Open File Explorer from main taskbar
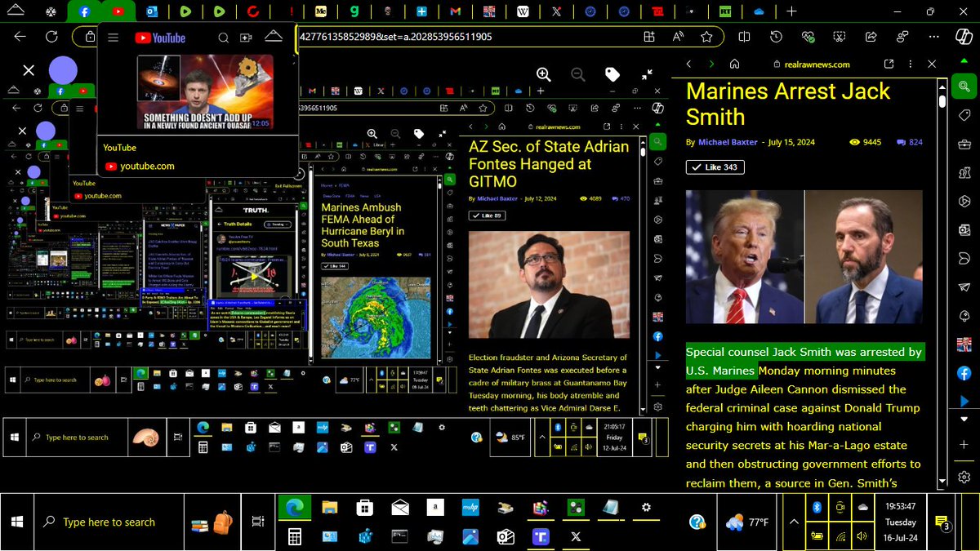980x551 pixels. pos(329,508)
